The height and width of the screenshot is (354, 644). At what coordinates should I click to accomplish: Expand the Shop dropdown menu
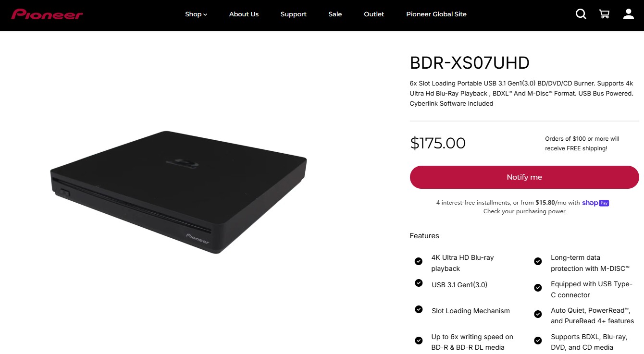coord(196,14)
